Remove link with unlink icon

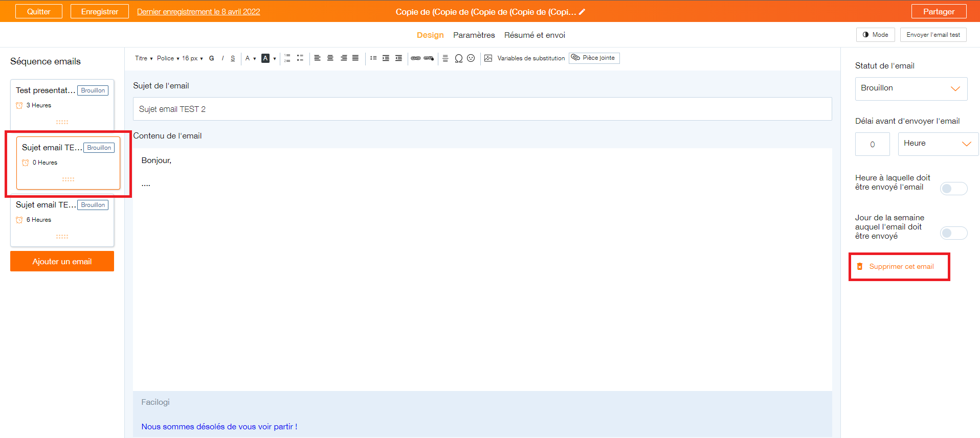[x=429, y=58]
